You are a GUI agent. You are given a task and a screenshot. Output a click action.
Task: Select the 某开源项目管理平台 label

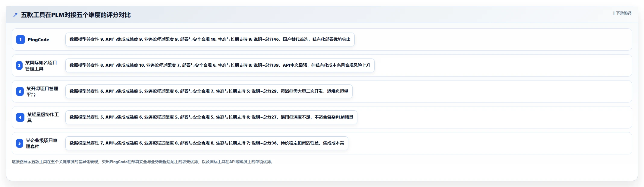pos(42,91)
